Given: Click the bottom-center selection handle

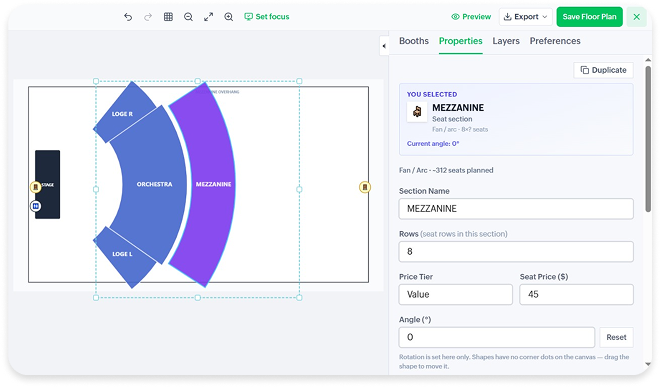Looking at the screenshot, I should (x=198, y=298).
